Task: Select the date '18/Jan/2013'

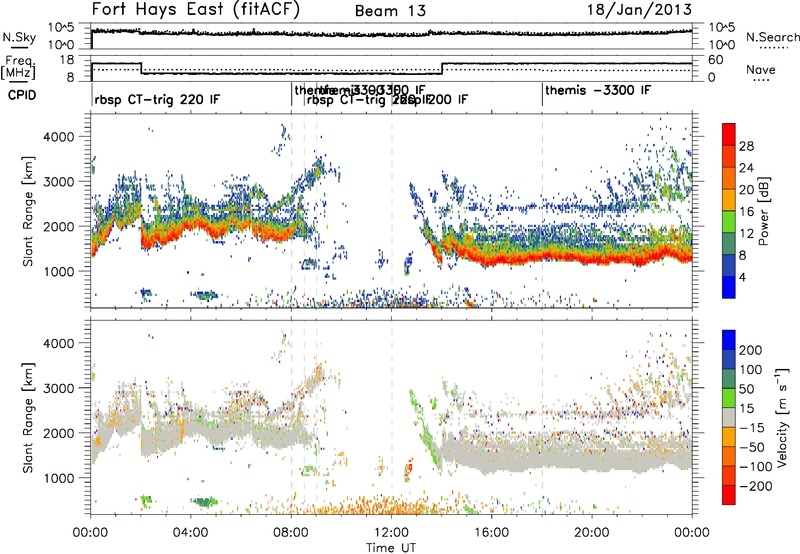Action: pyautogui.click(x=639, y=9)
